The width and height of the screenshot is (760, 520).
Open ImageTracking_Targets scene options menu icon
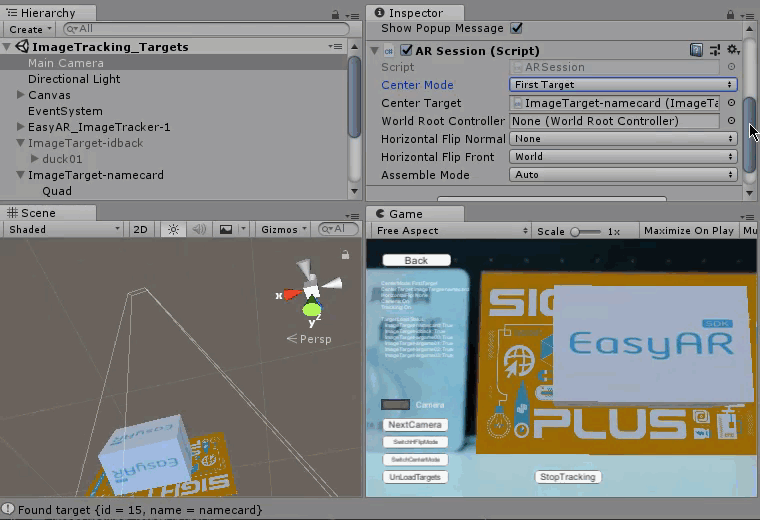(335, 47)
